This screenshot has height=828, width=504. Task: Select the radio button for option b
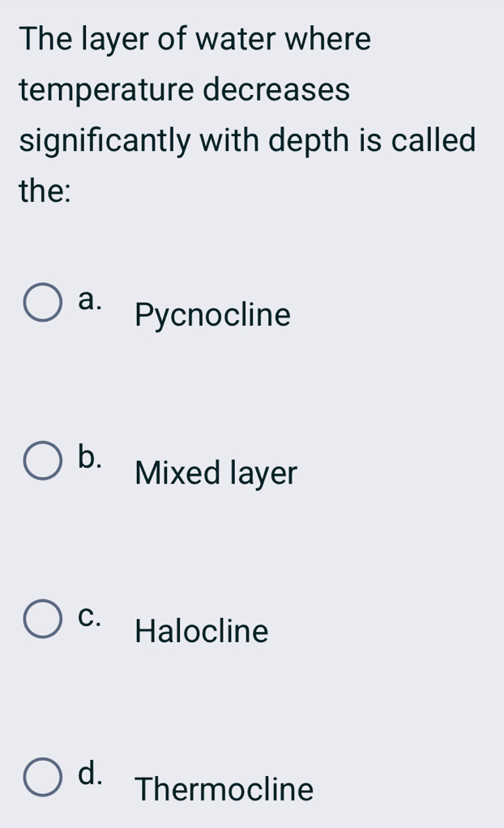click(x=43, y=461)
